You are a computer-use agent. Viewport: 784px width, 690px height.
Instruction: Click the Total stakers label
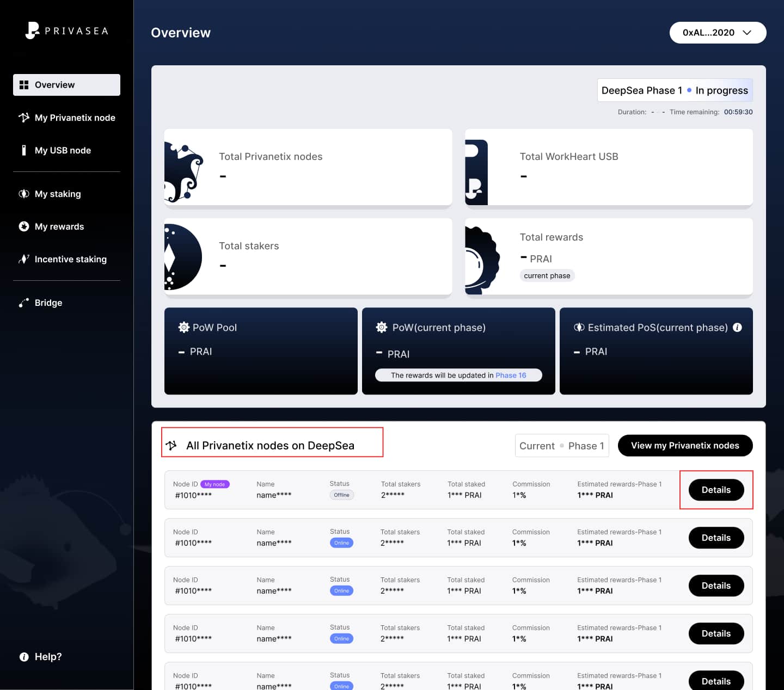coord(249,246)
